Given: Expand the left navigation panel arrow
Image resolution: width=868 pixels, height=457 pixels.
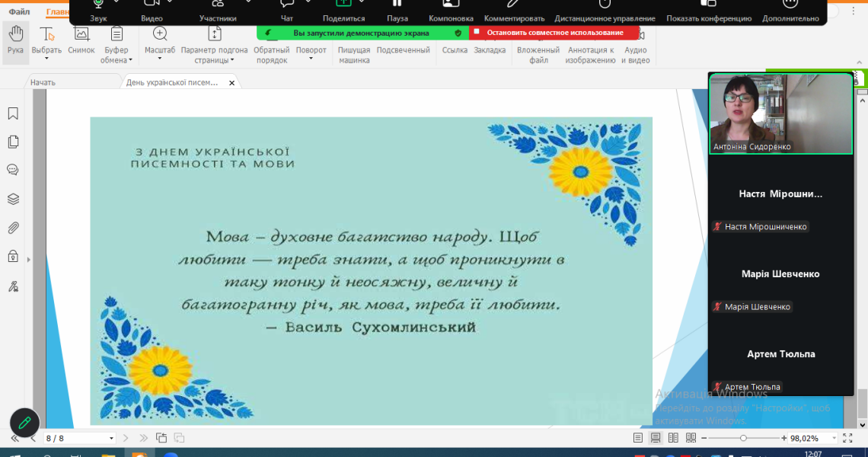Looking at the screenshot, I should [x=29, y=259].
